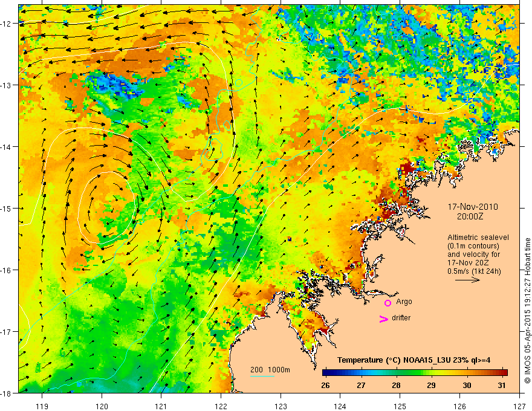The height and width of the screenshot is (411, 532).
Task: Click the colorbar value 30
Action: point(467,385)
